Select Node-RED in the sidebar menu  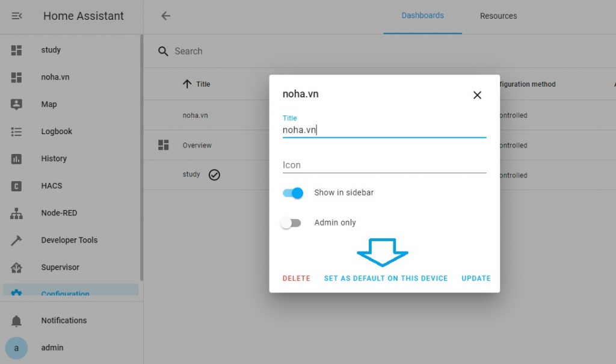(x=59, y=212)
